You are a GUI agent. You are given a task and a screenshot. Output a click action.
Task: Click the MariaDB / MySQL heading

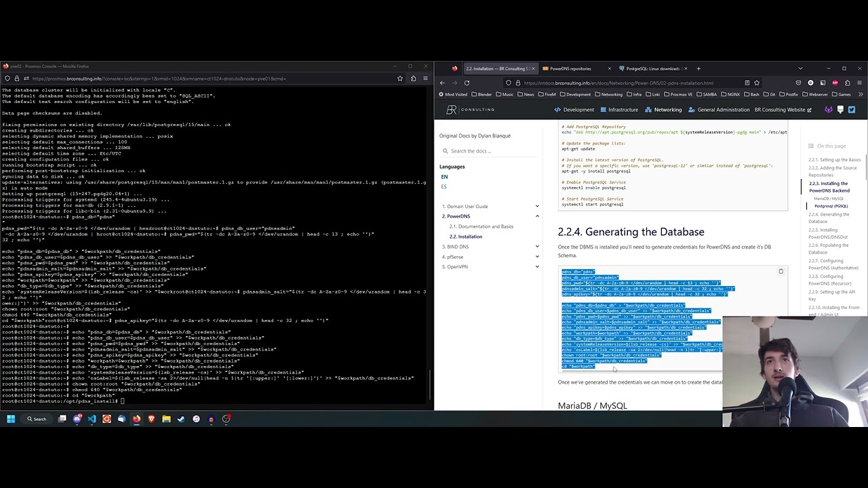(592, 405)
